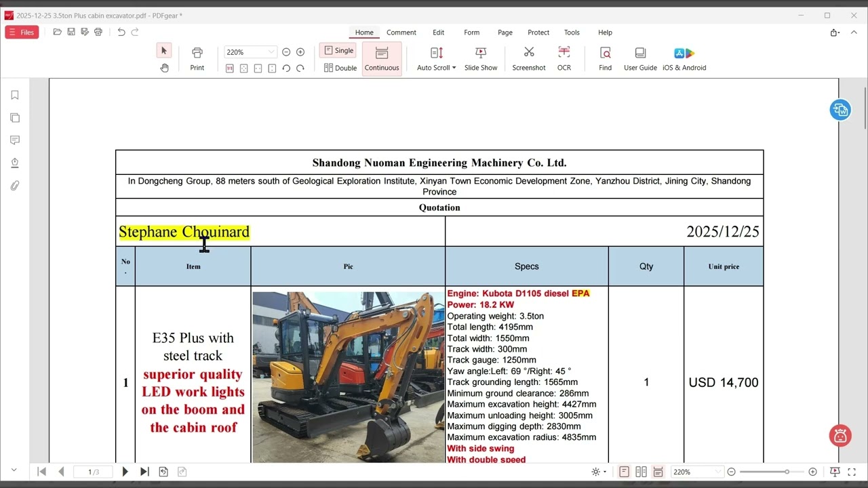Image resolution: width=868 pixels, height=488 pixels.
Task: Click the fit width icon
Action: pos(258,68)
